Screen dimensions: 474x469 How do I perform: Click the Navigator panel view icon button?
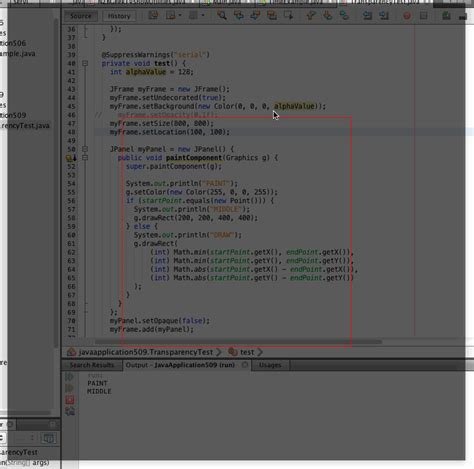click(48, 438)
